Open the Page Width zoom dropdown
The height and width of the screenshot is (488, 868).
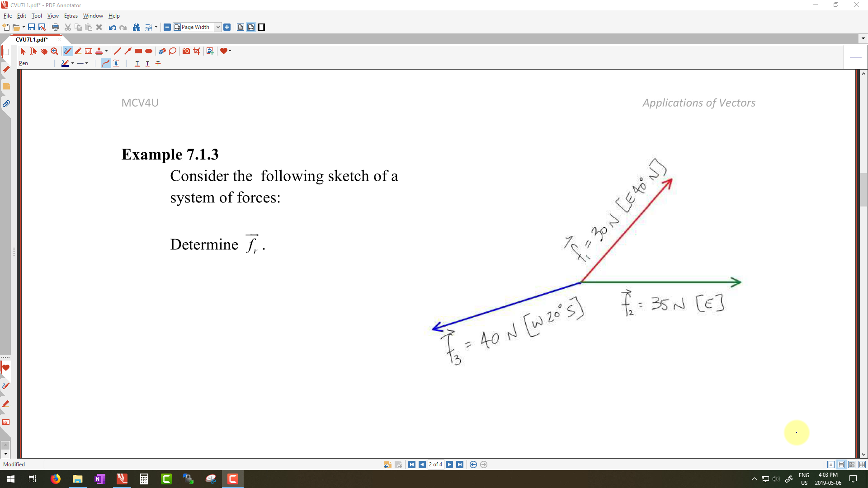pyautogui.click(x=218, y=27)
